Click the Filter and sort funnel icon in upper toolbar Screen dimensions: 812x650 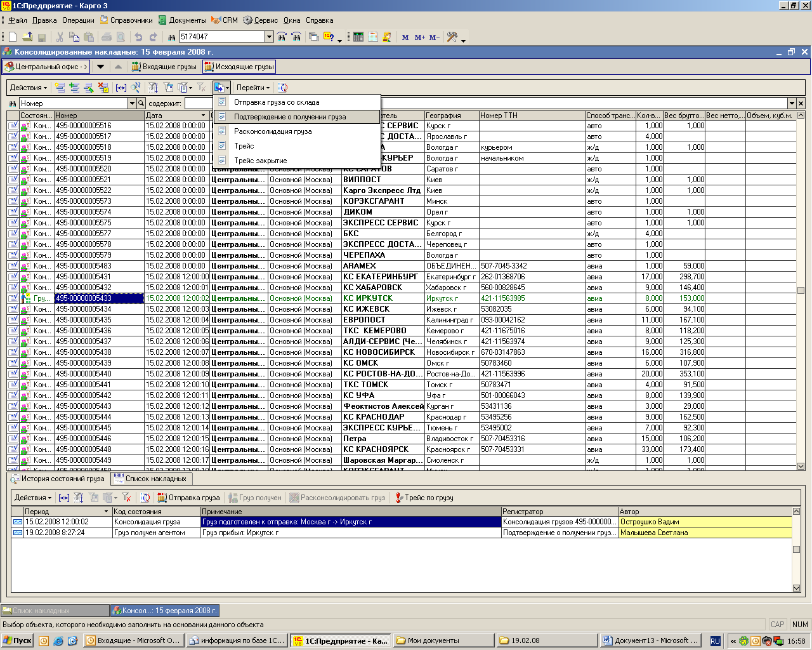(154, 88)
